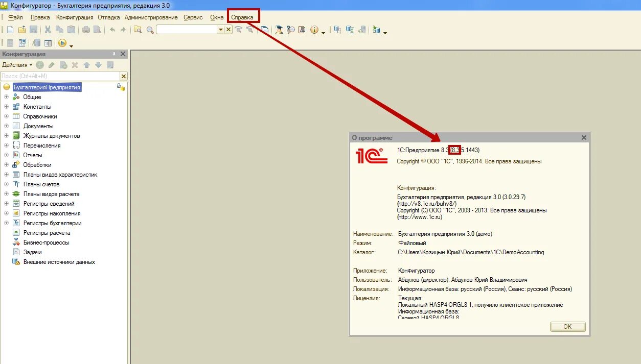
Task: Close the Конфигурация panel
Action: point(123,54)
